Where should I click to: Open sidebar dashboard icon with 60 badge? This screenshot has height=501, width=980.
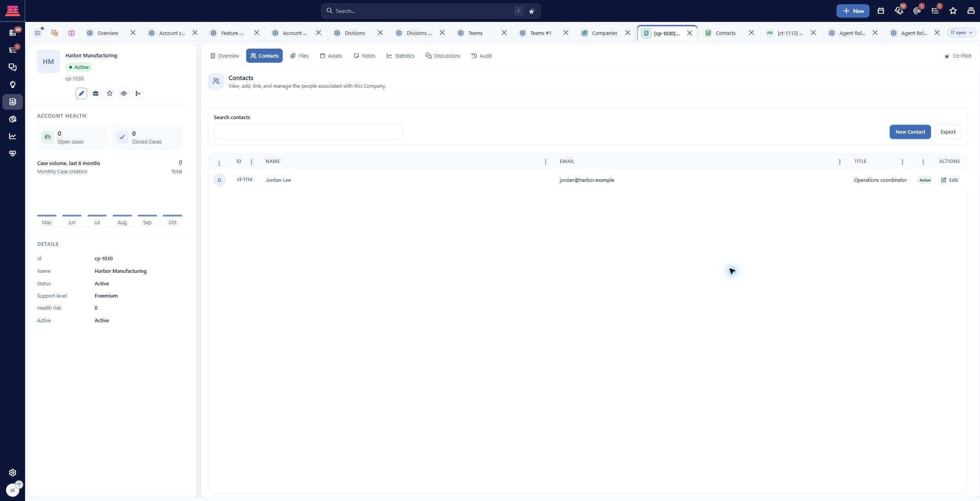[x=13, y=33]
